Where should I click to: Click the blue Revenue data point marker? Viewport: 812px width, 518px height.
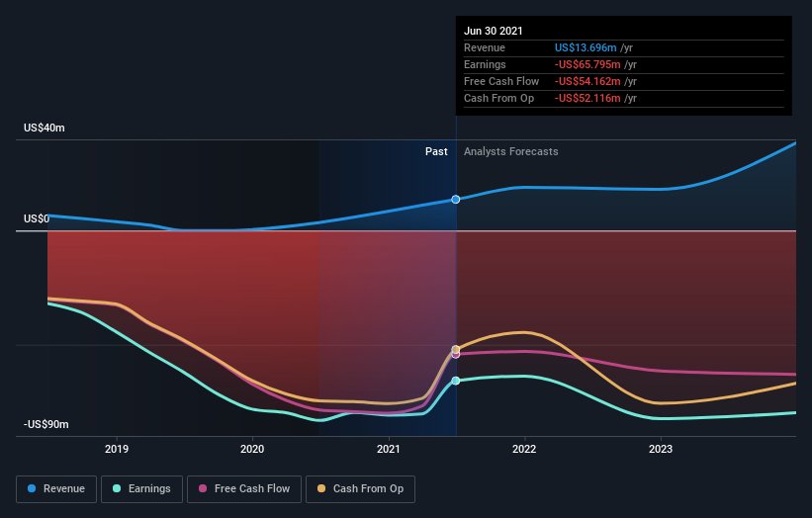[456, 200]
